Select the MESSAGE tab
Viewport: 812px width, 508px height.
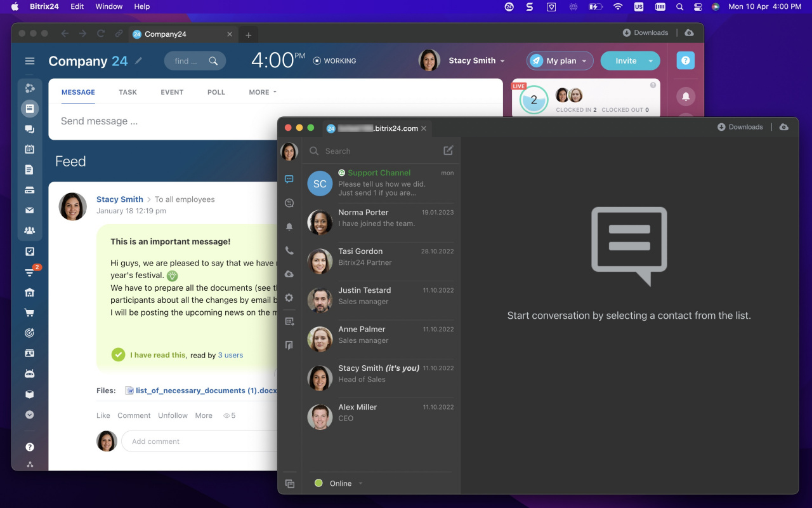(78, 92)
